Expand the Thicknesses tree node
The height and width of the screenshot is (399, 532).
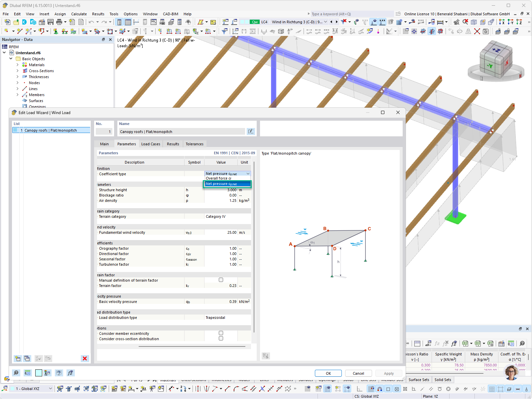(18, 77)
